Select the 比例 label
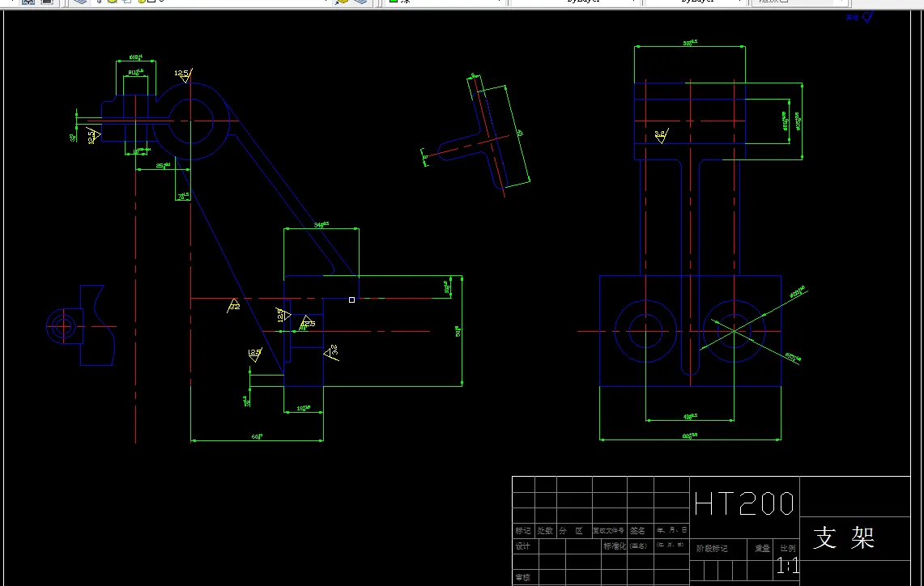924x586 pixels. point(788,548)
